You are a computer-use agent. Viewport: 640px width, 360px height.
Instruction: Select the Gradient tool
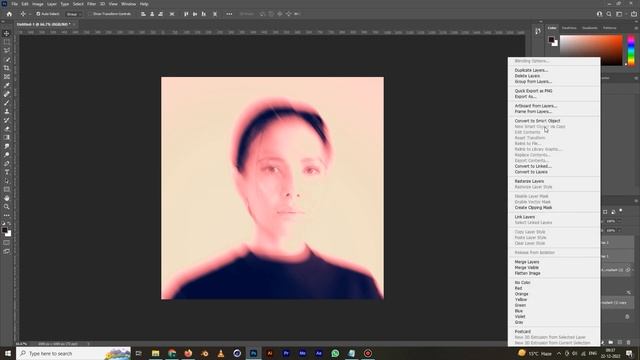click(x=7, y=138)
